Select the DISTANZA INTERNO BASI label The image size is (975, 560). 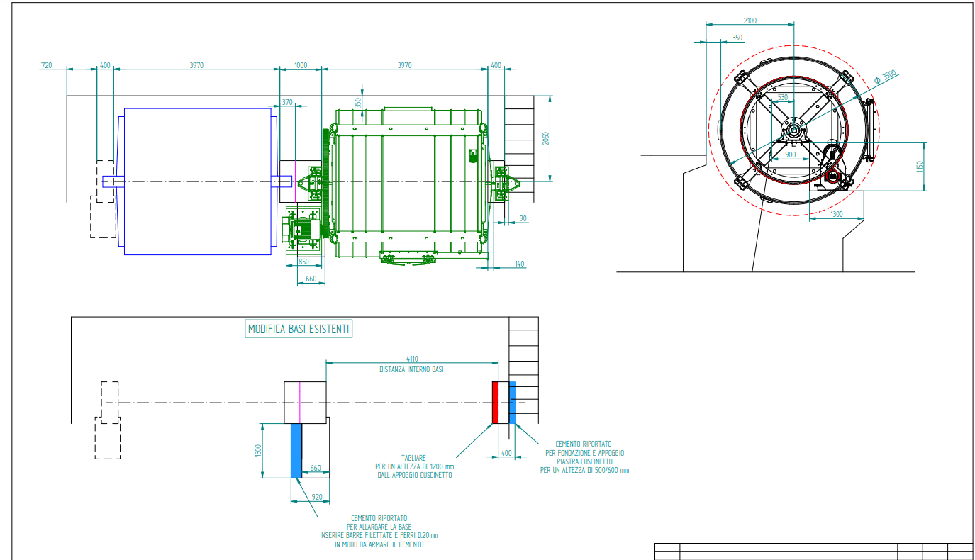tap(412, 369)
